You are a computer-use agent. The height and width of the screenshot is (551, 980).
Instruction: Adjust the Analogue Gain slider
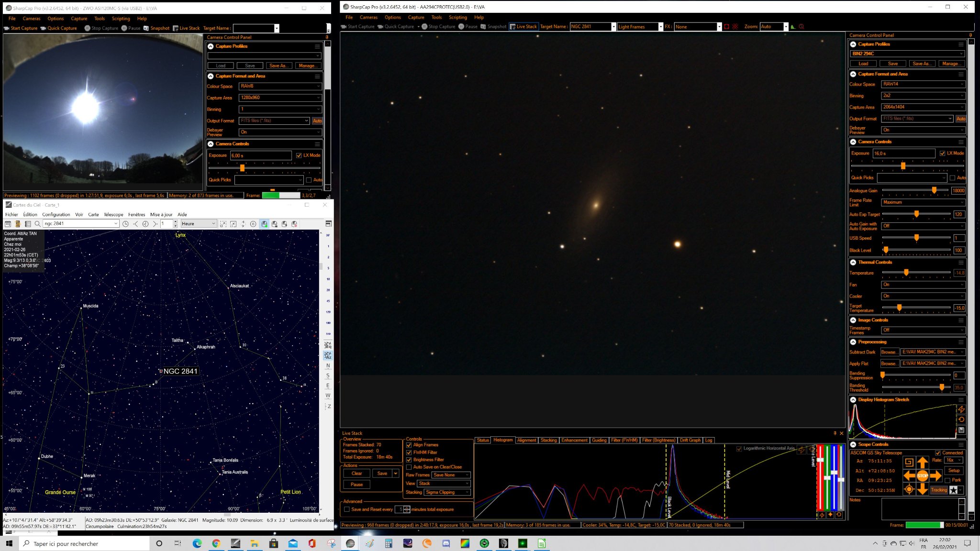(934, 190)
